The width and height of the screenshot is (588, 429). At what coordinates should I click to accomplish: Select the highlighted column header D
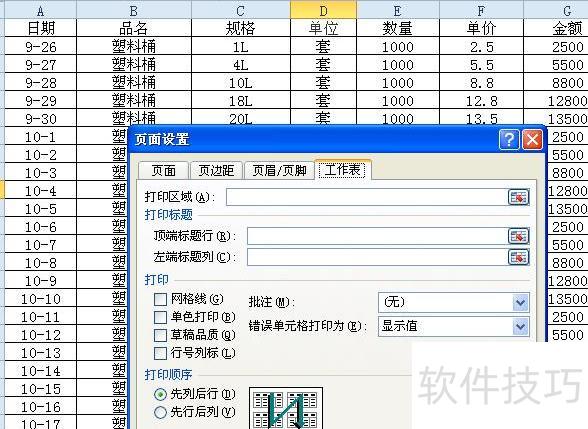323,10
